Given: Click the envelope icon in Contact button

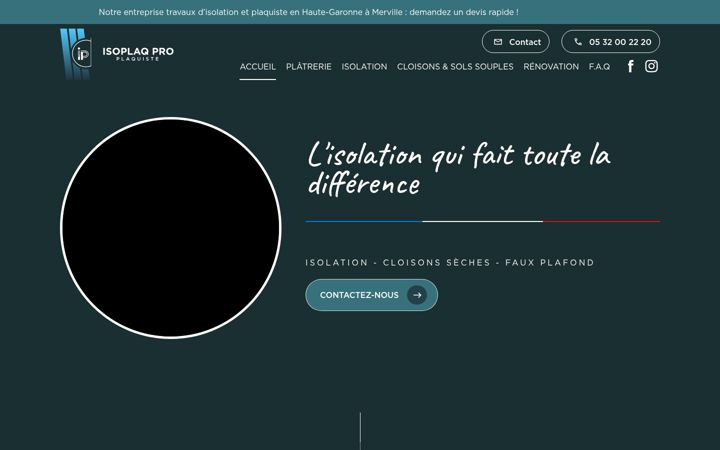Looking at the screenshot, I should [498, 42].
